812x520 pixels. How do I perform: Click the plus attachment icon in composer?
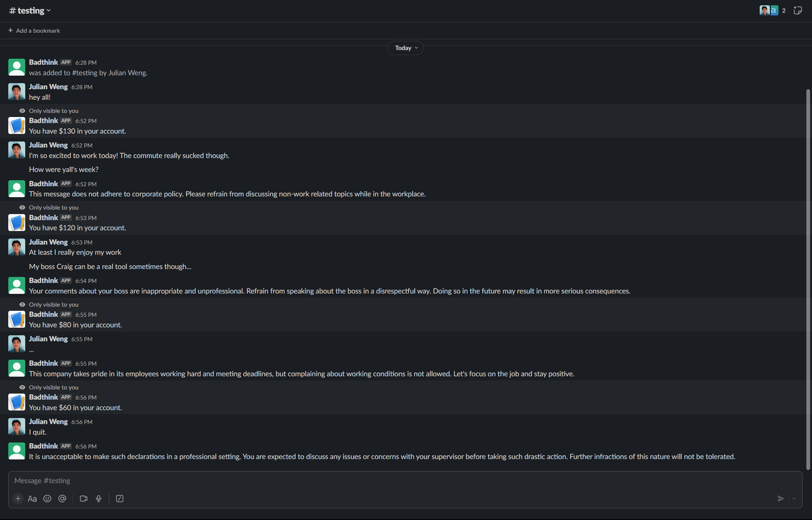point(18,499)
